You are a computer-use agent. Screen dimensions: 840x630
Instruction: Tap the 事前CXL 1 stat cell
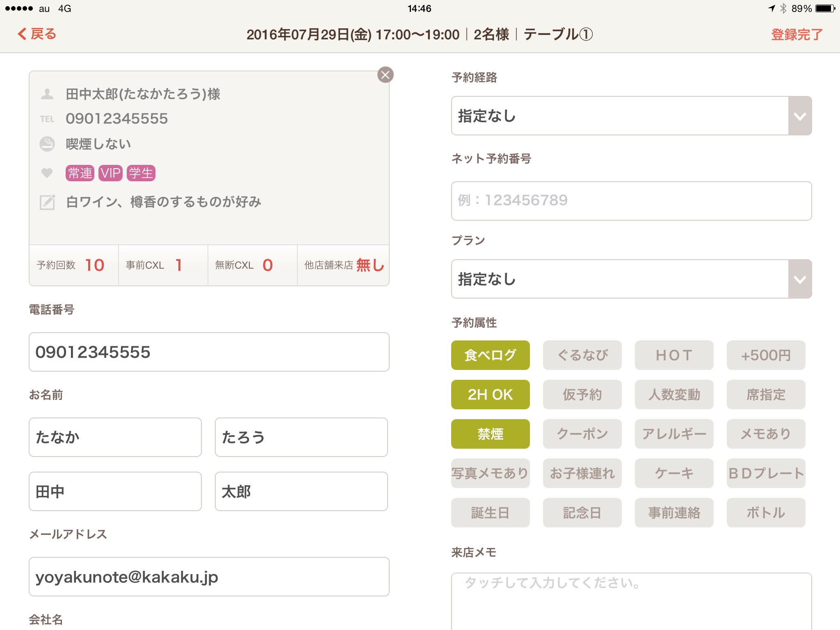click(163, 265)
